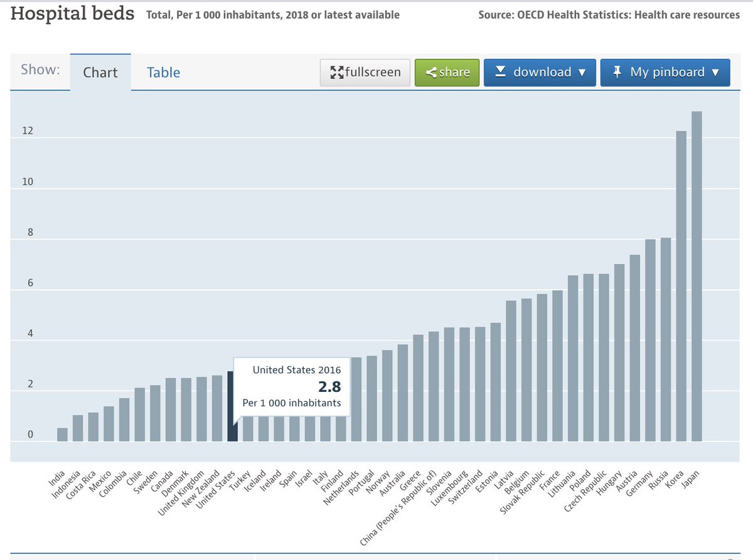
Task: Select the France bar in chart
Action: pyautogui.click(x=557, y=366)
